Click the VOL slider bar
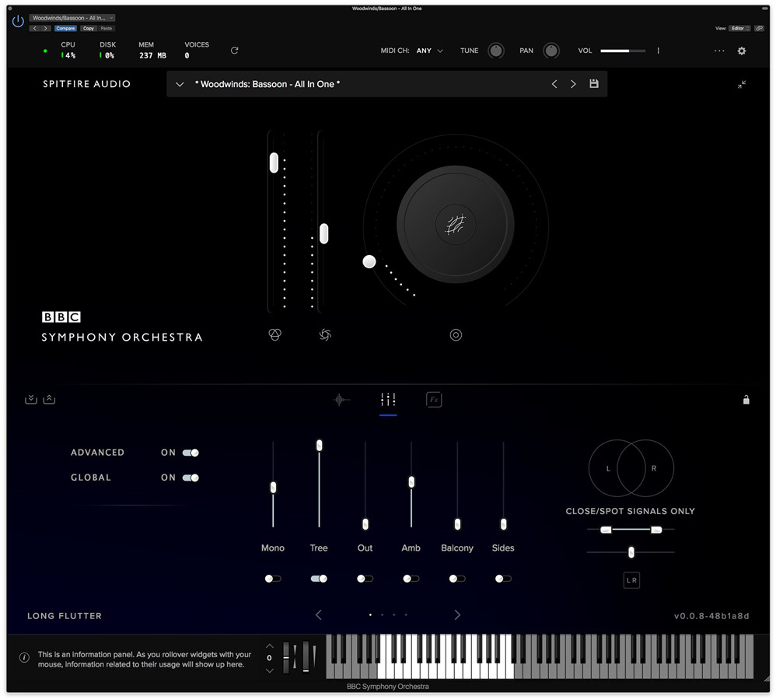 pyautogui.click(x=623, y=51)
